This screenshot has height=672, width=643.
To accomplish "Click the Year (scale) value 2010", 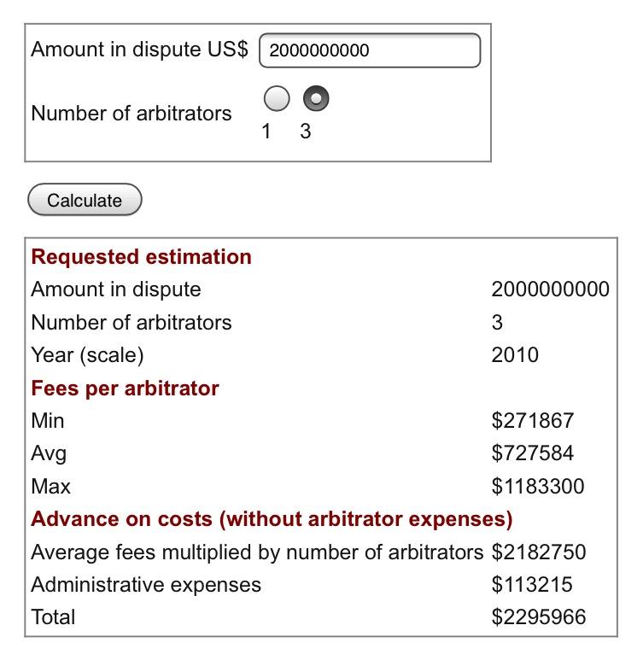I will click(x=515, y=355).
